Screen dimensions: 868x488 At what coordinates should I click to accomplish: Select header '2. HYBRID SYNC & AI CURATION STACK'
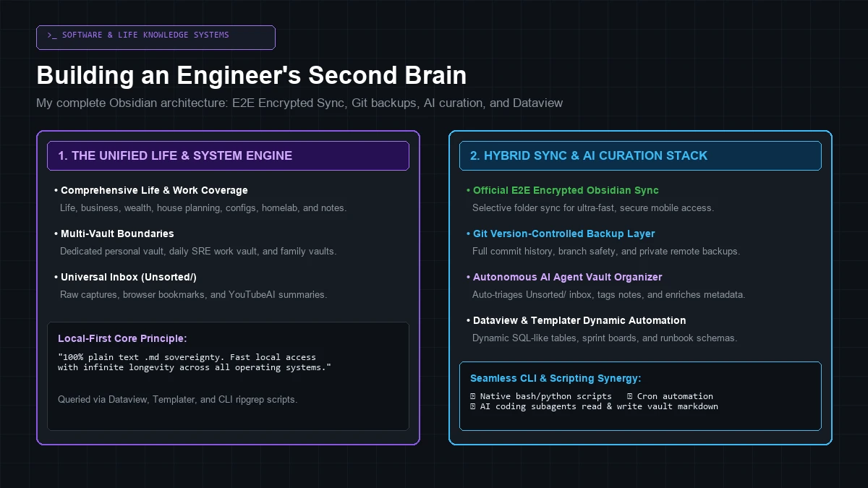640,155
